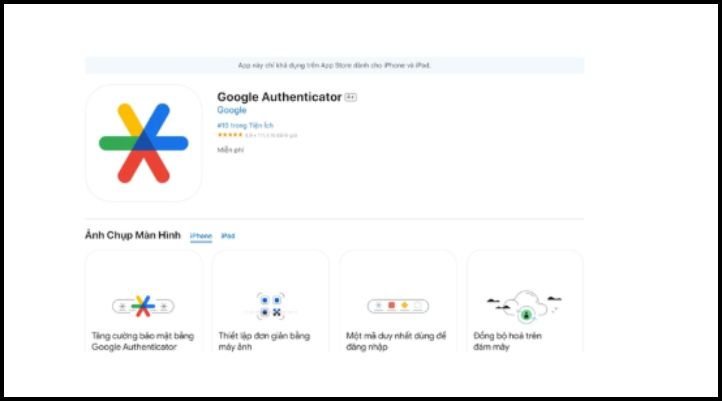The image size is (722, 401).
Task: Click the Ảnh Chụp Màn Hình heading
Action: coord(133,235)
